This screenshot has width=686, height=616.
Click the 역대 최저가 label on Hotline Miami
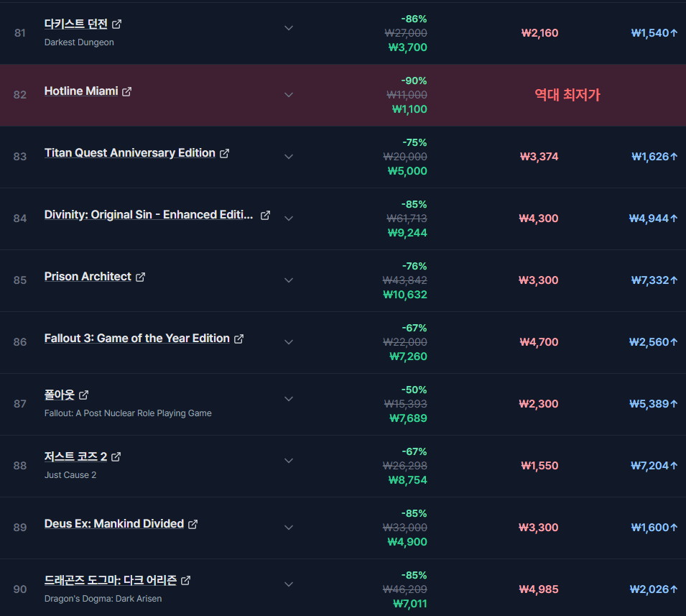point(567,95)
